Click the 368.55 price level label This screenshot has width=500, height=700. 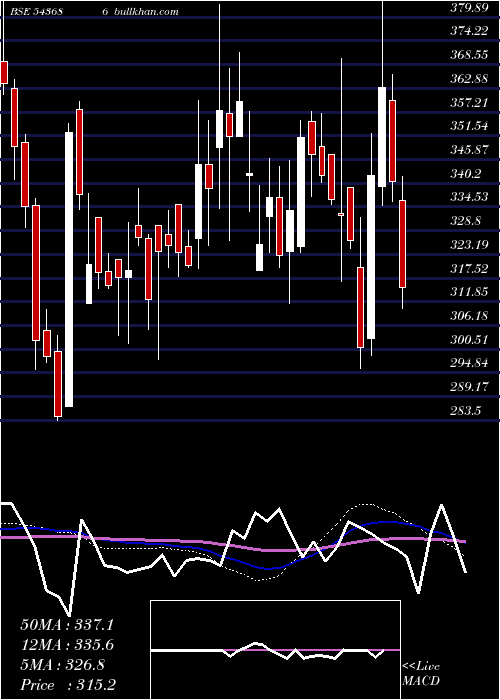pyautogui.click(x=469, y=55)
